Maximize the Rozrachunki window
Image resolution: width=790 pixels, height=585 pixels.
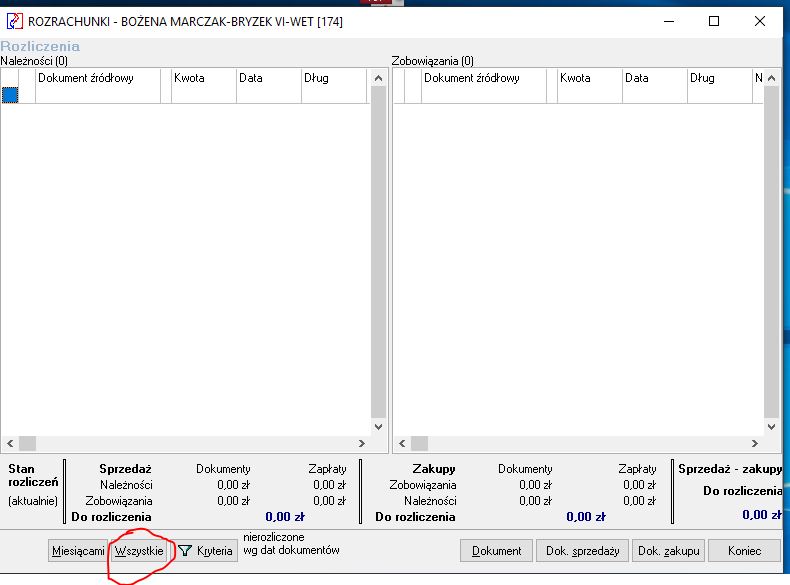713,21
